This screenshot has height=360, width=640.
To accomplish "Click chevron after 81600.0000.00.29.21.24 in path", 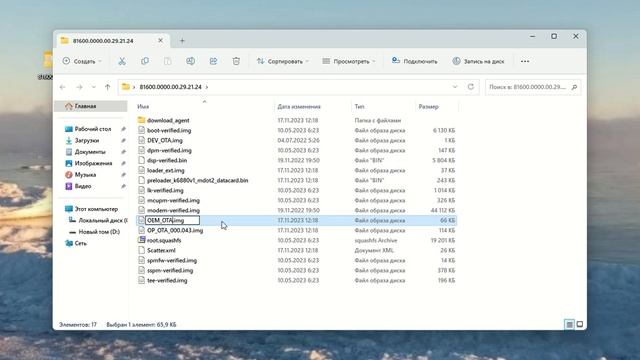I will pos(207,87).
